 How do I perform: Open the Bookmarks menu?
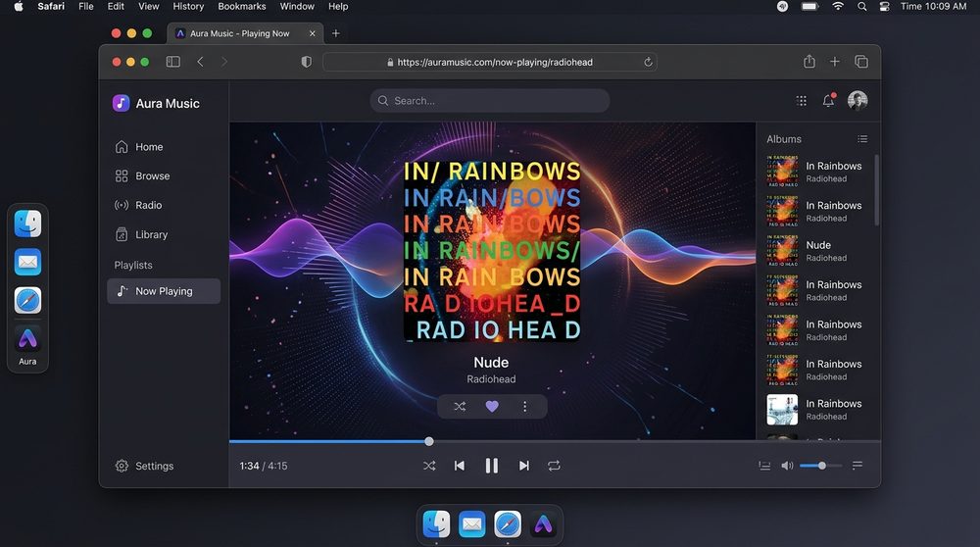(x=242, y=6)
